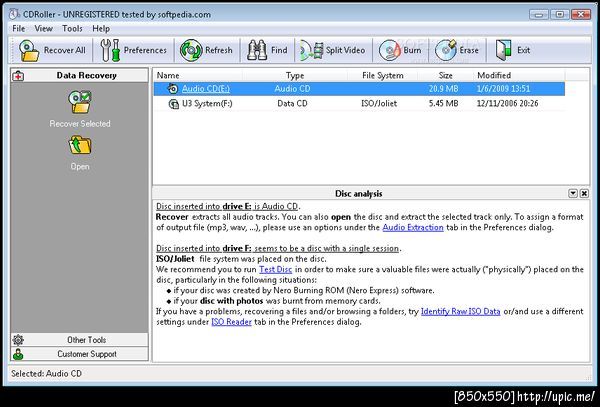Select the U3 System(F:) row name
Screen dimensions: 600x407
[x=207, y=104]
